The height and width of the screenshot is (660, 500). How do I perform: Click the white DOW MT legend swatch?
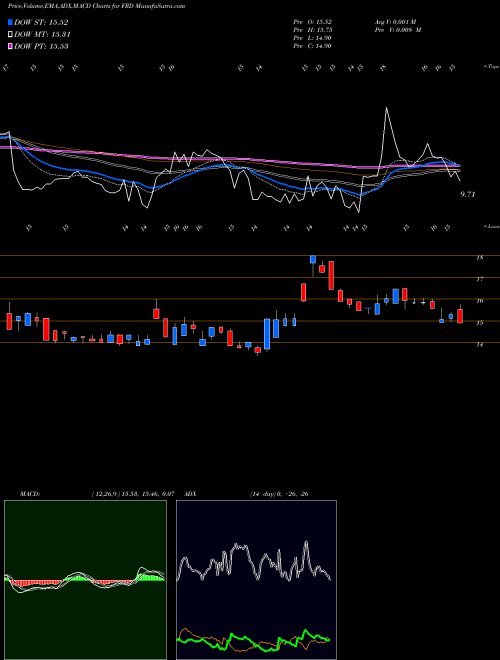(10, 35)
